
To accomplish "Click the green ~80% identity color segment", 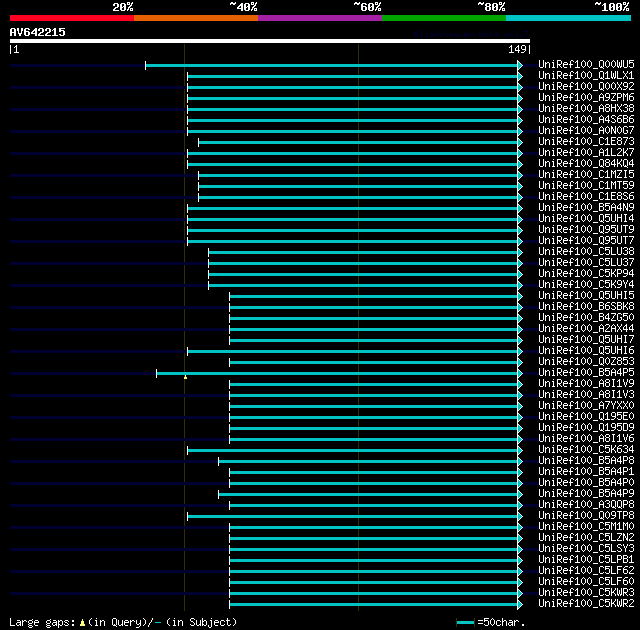I will click(x=444, y=18).
